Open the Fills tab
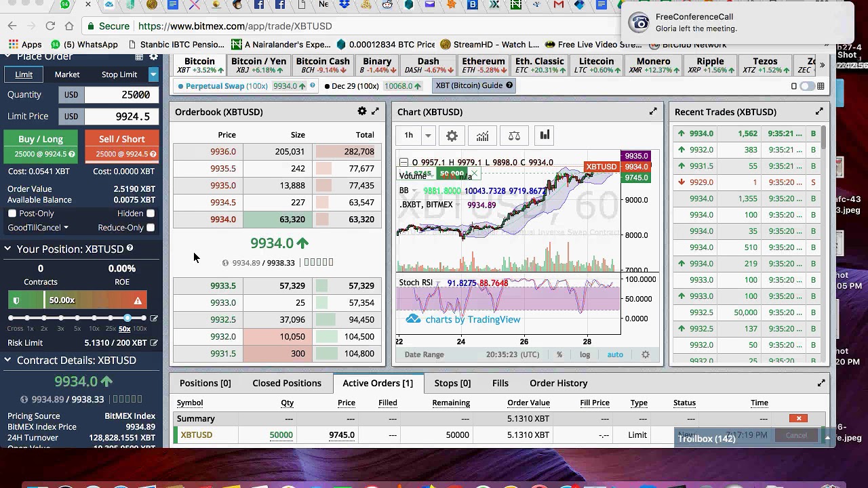The height and width of the screenshot is (488, 868). point(500,383)
